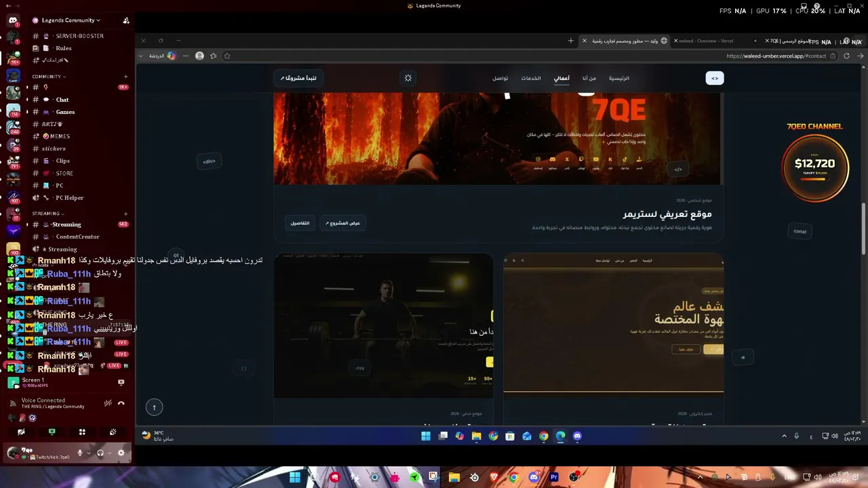Open the 7QE streamer project thumbnail
Image resolution: width=868 pixels, height=488 pixels.
(498, 138)
